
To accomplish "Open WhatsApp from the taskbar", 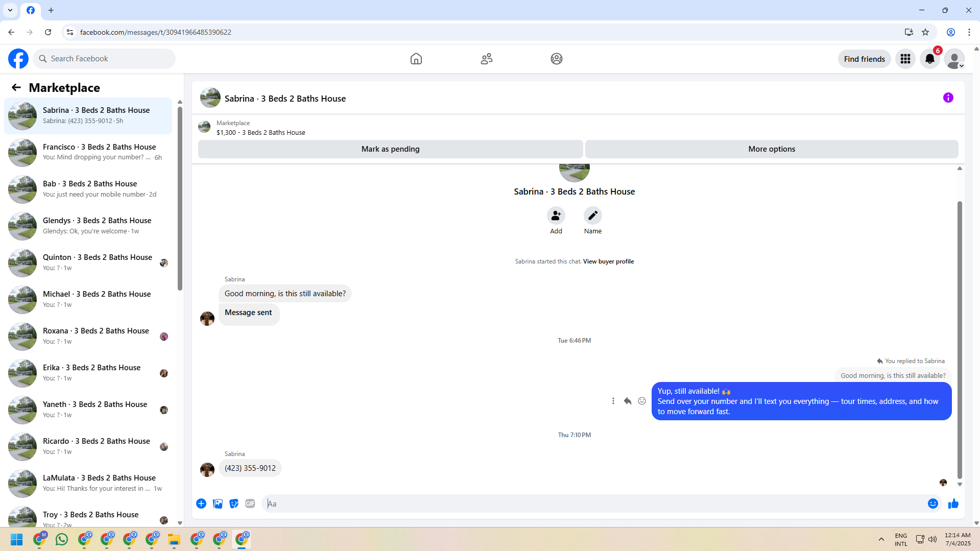I will (x=62, y=539).
